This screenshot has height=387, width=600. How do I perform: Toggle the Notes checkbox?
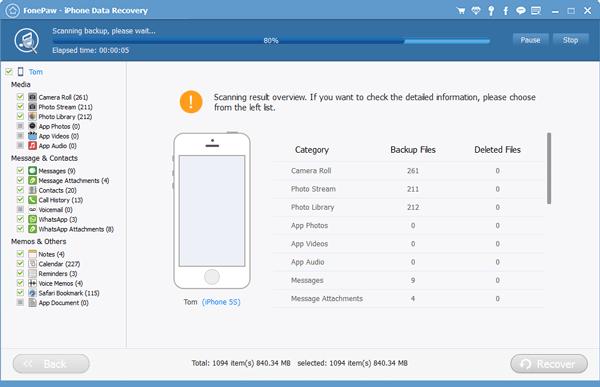click(x=20, y=254)
